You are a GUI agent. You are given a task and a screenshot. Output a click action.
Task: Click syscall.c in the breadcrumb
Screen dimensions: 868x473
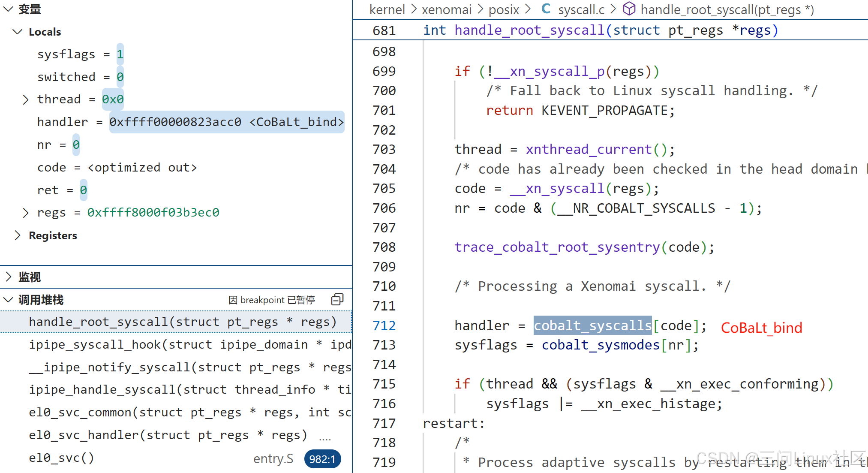581,9
